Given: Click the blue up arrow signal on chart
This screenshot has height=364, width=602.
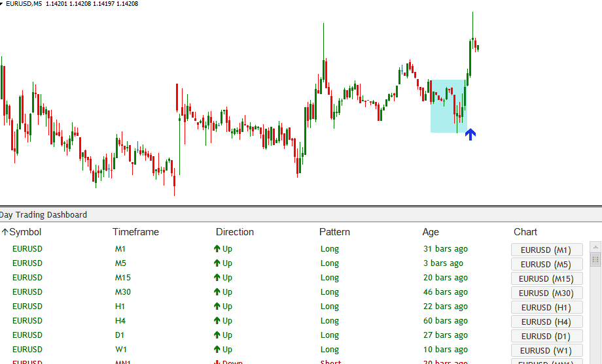Looking at the screenshot, I should pos(470,134).
